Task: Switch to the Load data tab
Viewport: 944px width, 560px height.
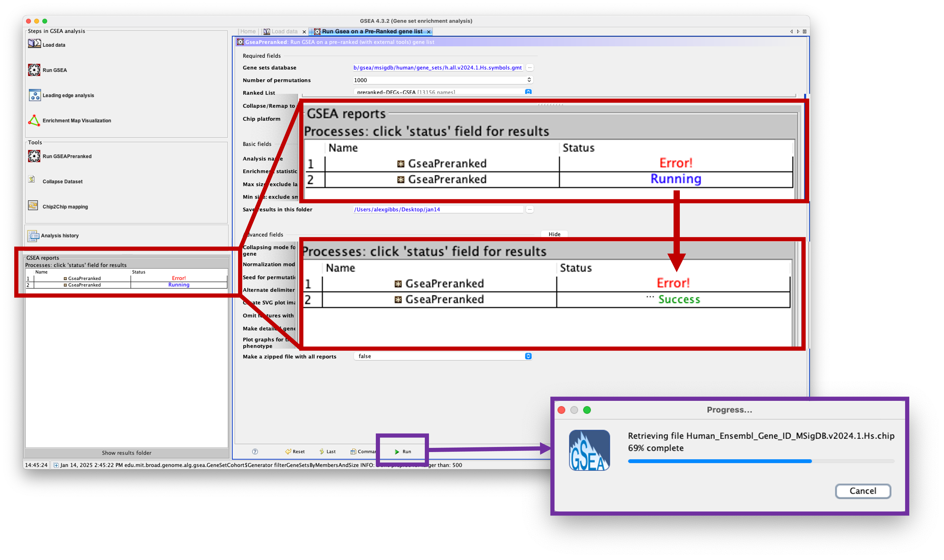Action: click(281, 31)
